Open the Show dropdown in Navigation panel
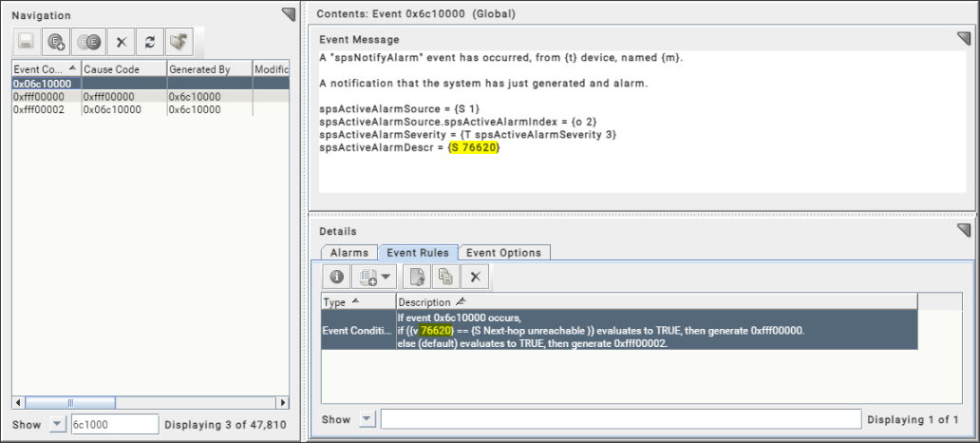980x443 pixels. tap(56, 424)
